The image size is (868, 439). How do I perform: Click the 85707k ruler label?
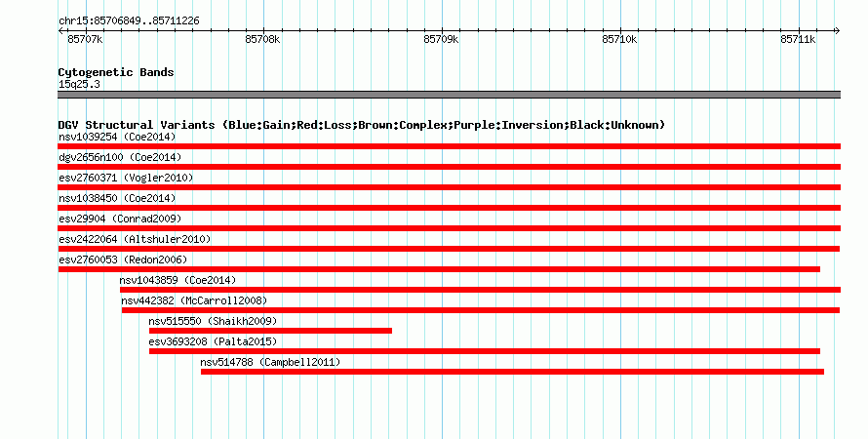point(85,39)
